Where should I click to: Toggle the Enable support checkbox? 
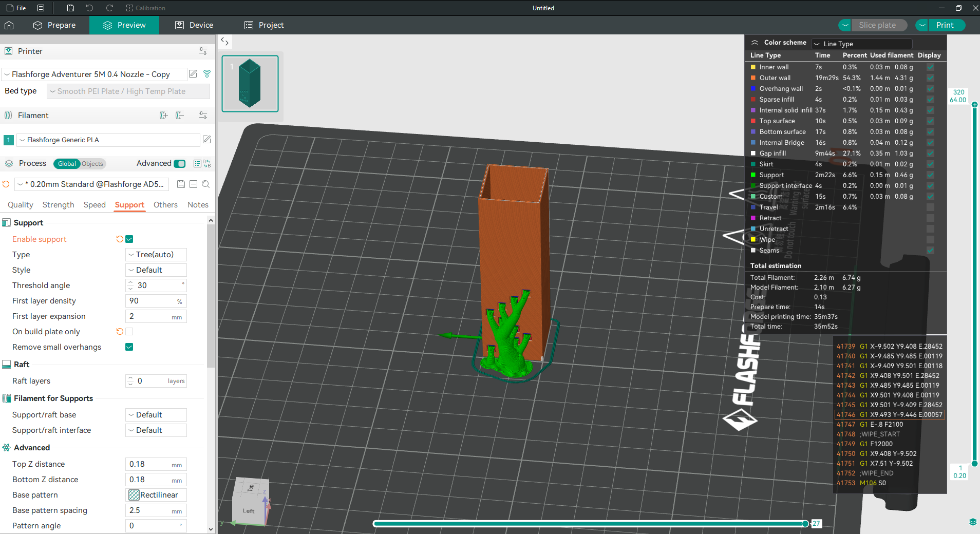click(129, 239)
